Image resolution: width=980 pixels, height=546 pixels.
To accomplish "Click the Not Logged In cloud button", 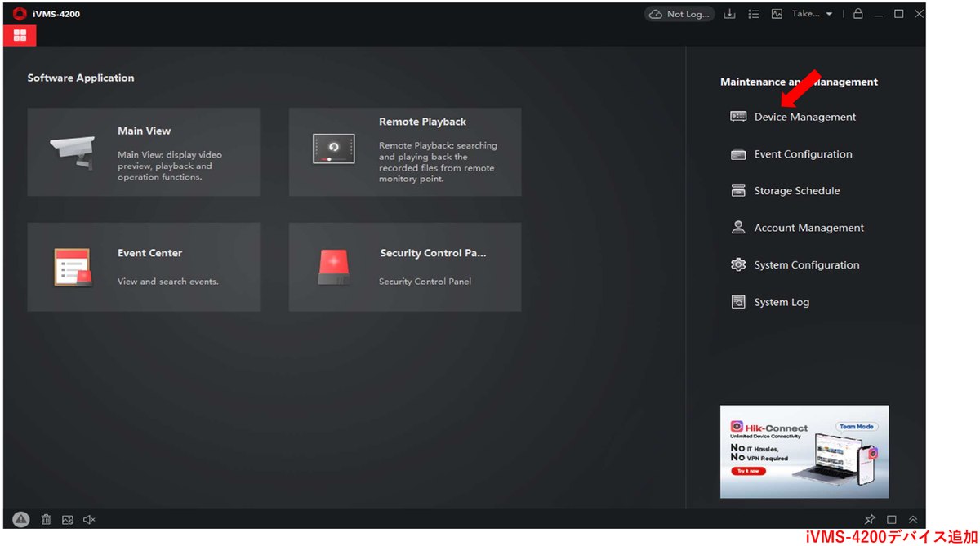I will click(679, 14).
